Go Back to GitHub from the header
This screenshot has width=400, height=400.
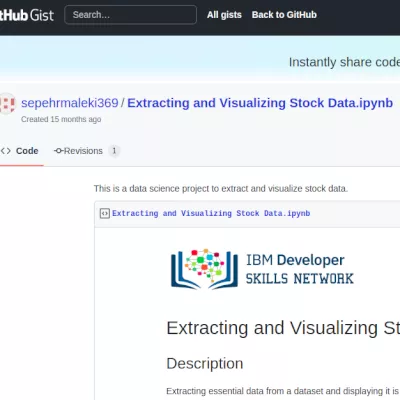point(284,15)
